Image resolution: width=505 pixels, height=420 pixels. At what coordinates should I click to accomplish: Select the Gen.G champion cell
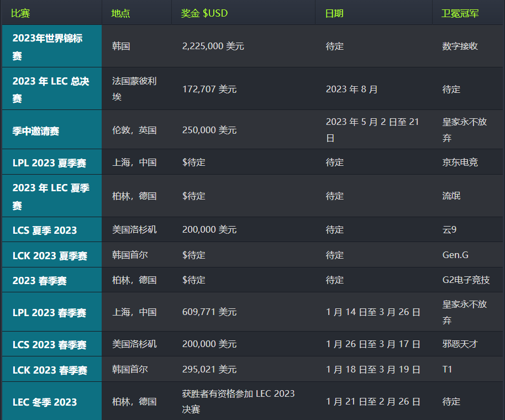[455, 255]
